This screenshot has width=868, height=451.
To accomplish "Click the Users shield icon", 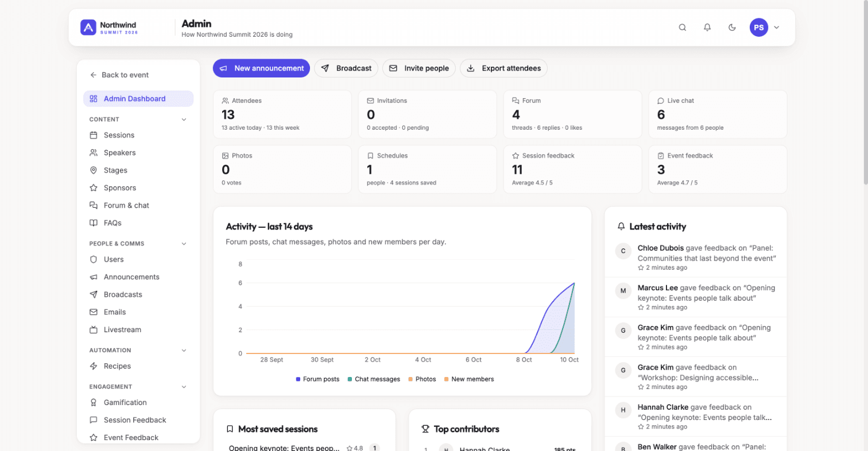I will [94, 259].
